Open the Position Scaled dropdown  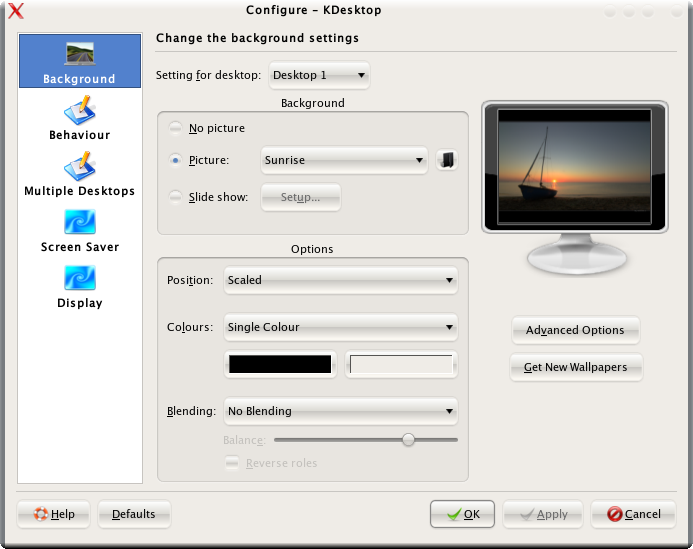pyautogui.click(x=340, y=280)
